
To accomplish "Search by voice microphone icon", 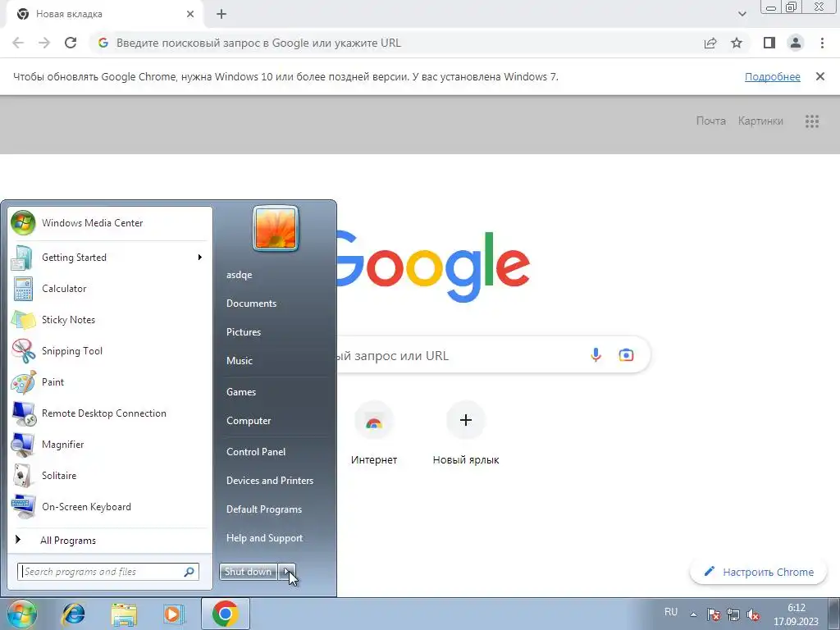I will (596, 354).
